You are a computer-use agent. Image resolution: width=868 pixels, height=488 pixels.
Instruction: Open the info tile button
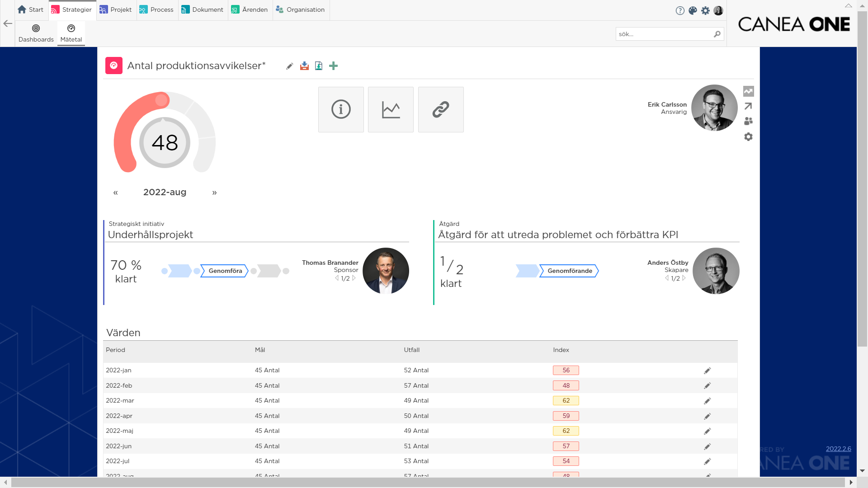[341, 109]
